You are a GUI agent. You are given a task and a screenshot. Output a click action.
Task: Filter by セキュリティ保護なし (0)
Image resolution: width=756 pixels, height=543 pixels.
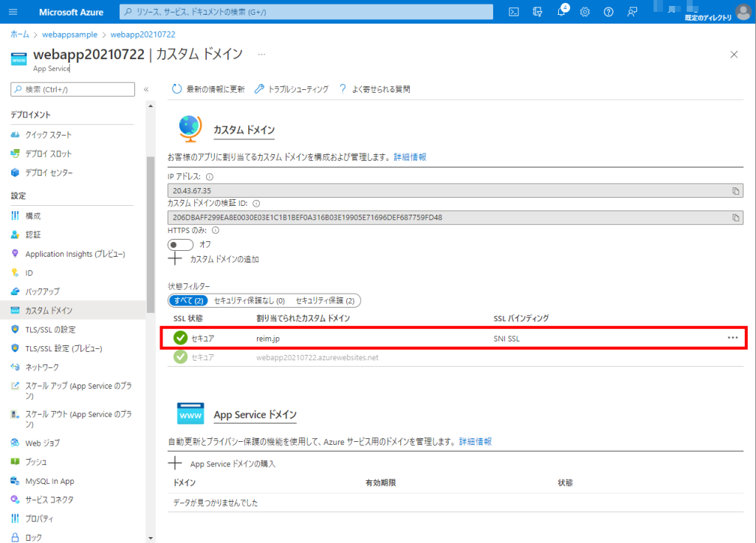coord(250,301)
